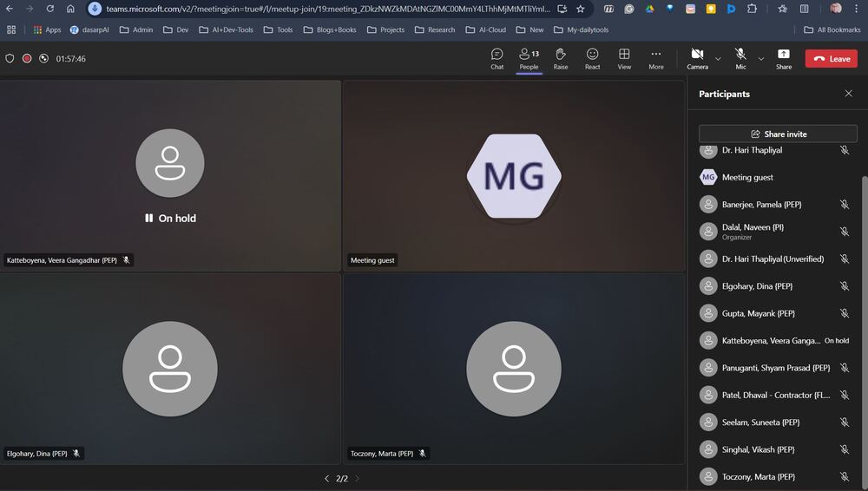Click the participants panel scrollbar

[x=865, y=332]
